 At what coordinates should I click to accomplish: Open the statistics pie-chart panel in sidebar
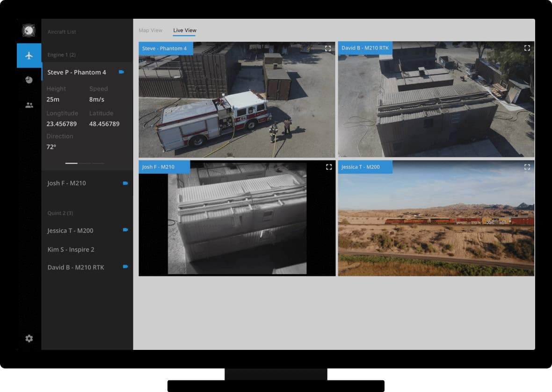coord(29,79)
